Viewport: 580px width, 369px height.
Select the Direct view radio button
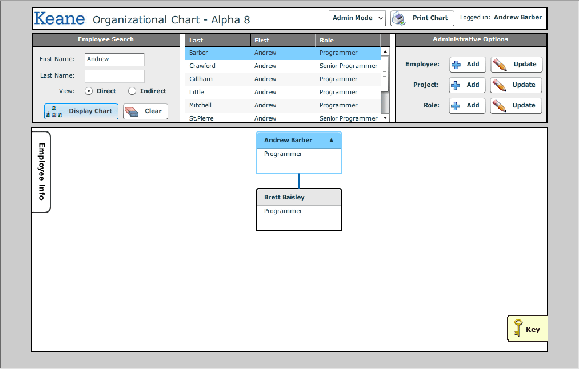(x=89, y=91)
